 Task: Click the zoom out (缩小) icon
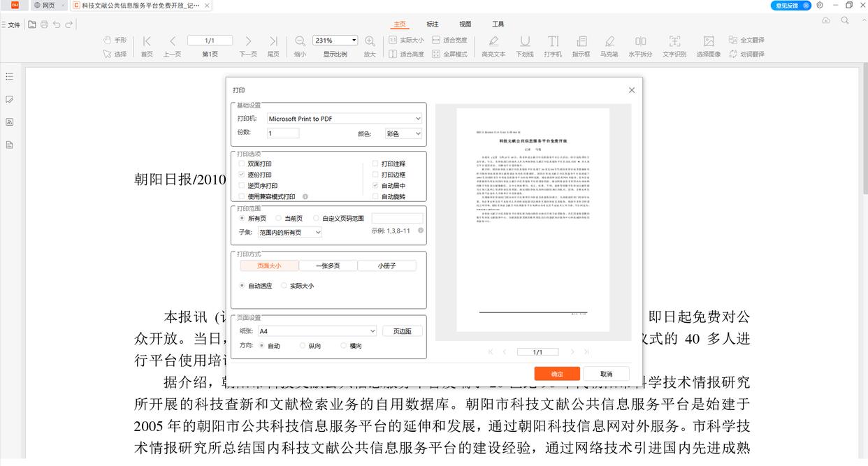(x=300, y=41)
